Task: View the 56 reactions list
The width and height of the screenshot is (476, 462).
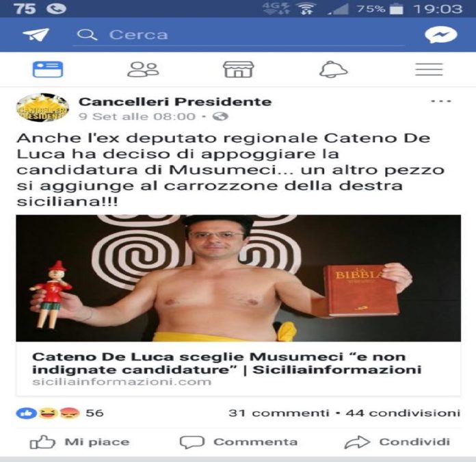Action: [x=59, y=413]
